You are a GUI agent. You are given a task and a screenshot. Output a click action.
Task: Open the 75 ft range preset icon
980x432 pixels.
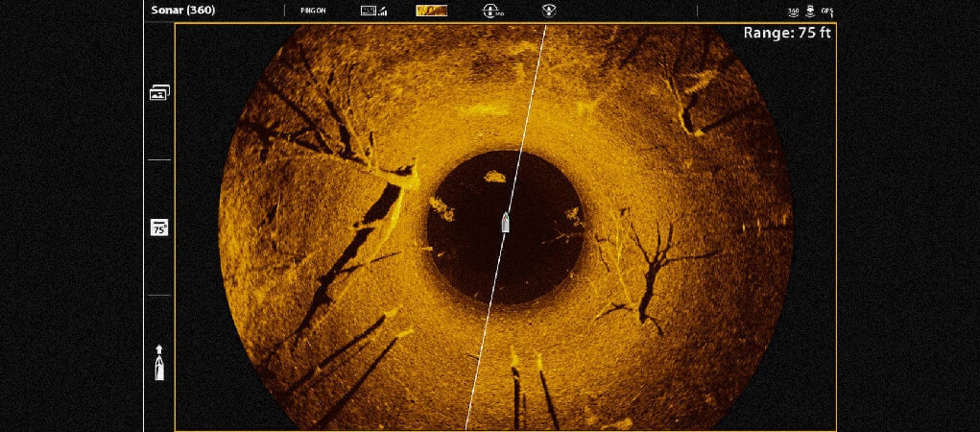coord(159,228)
